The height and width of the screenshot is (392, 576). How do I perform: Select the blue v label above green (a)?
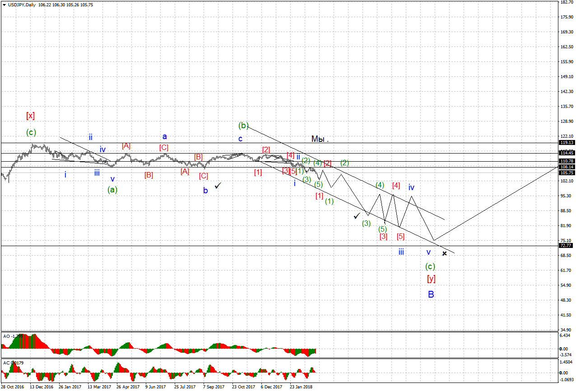pyautogui.click(x=112, y=179)
